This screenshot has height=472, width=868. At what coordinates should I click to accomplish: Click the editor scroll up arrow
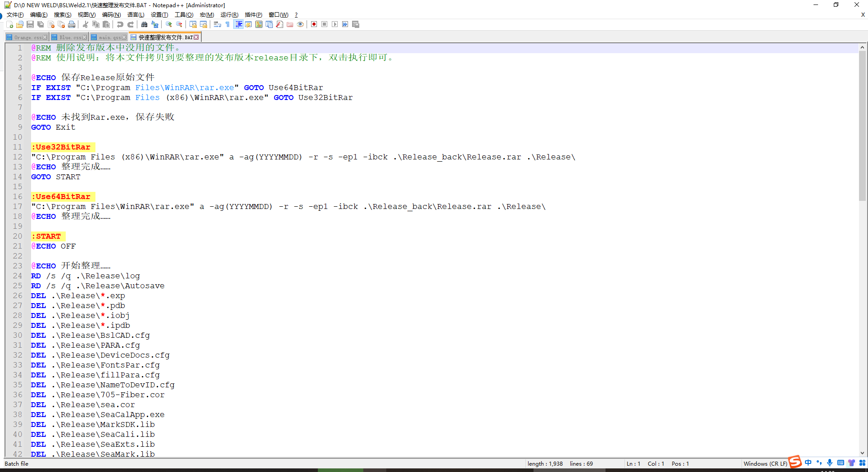point(863,47)
